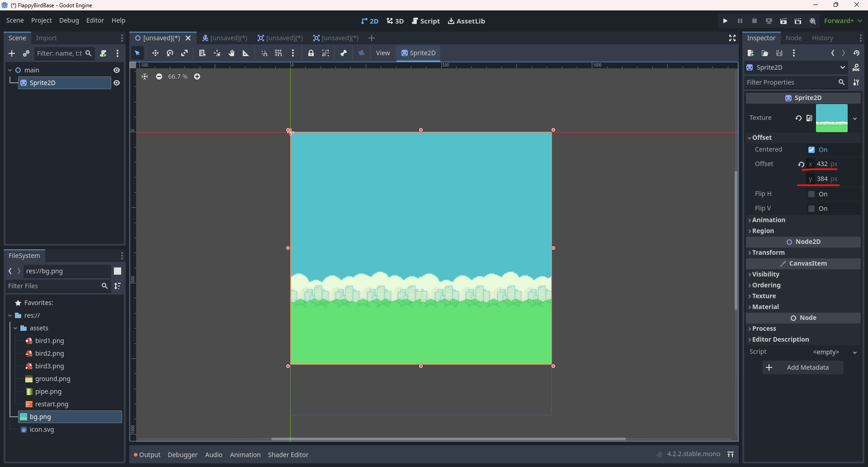
Task: Add a new child node
Action: click(12, 53)
